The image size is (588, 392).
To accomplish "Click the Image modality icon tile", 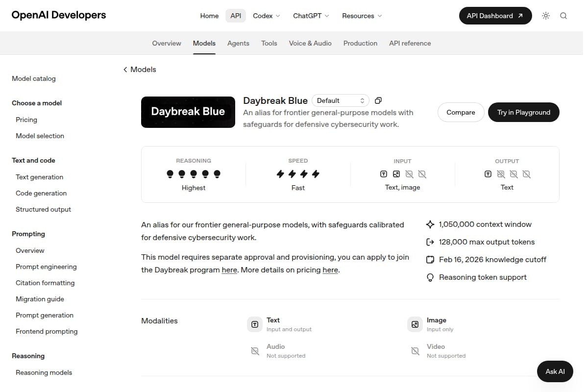I will tap(415, 324).
